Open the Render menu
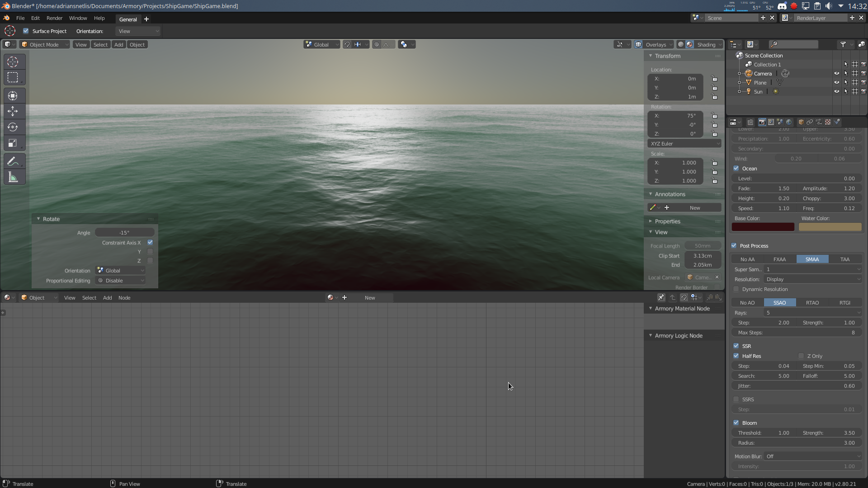This screenshot has height=488, width=868. click(x=54, y=18)
